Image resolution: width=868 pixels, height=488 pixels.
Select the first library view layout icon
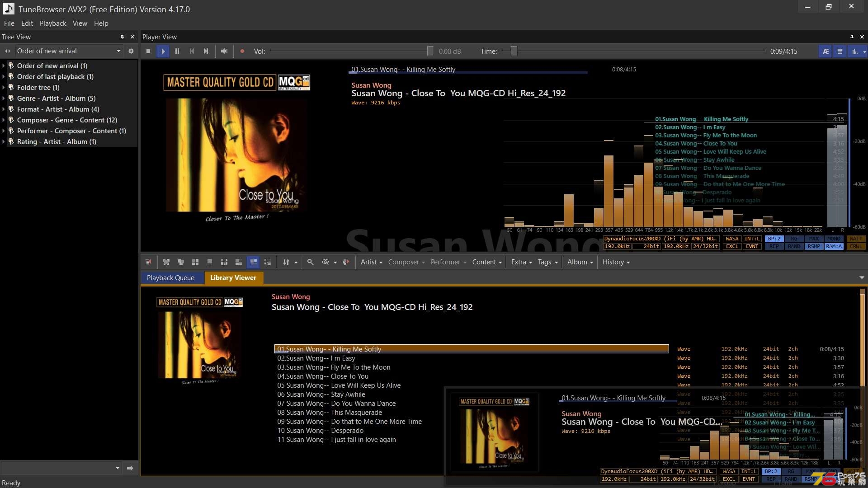(166, 262)
